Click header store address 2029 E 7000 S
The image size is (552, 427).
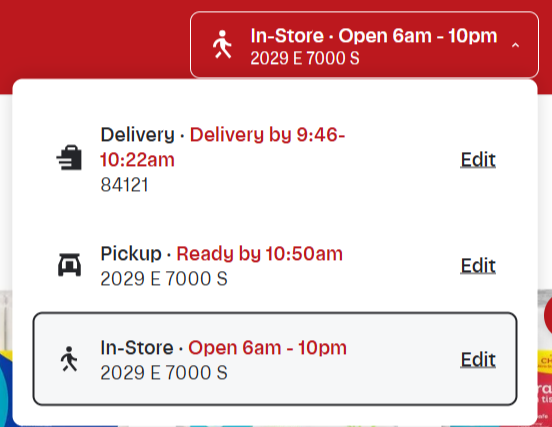(305, 58)
